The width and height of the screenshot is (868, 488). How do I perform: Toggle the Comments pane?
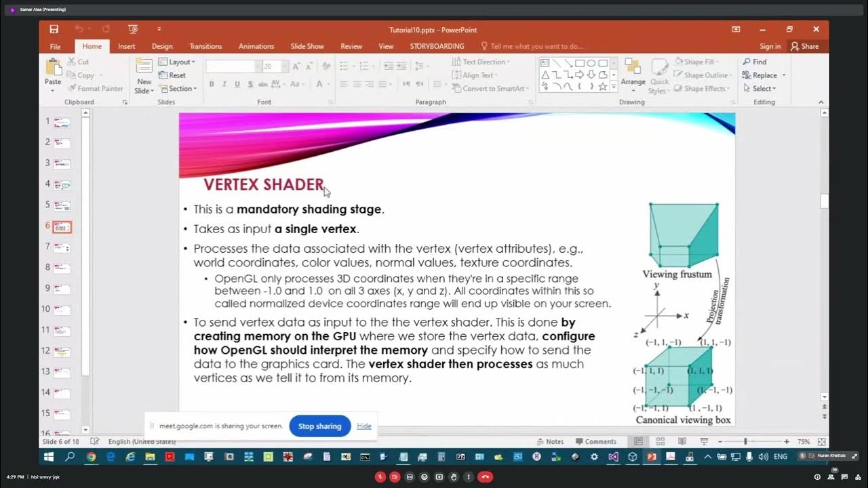click(595, 441)
